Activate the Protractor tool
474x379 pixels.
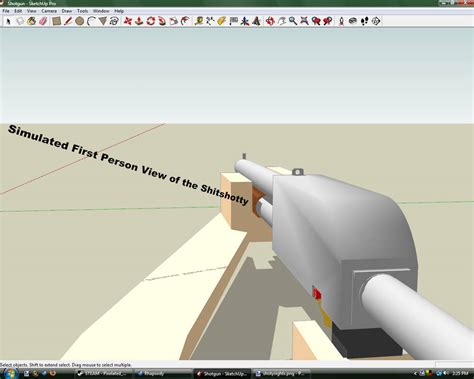click(222, 21)
